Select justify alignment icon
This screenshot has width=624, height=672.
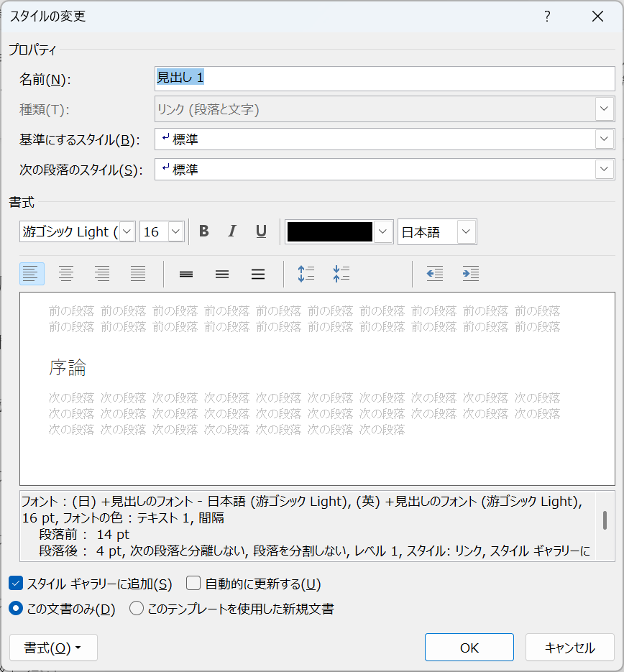coord(138,274)
